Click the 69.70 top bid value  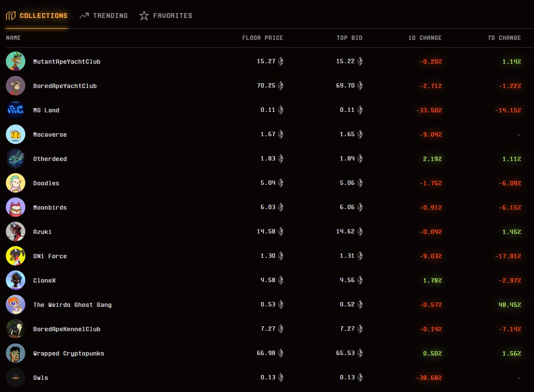point(345,86)
